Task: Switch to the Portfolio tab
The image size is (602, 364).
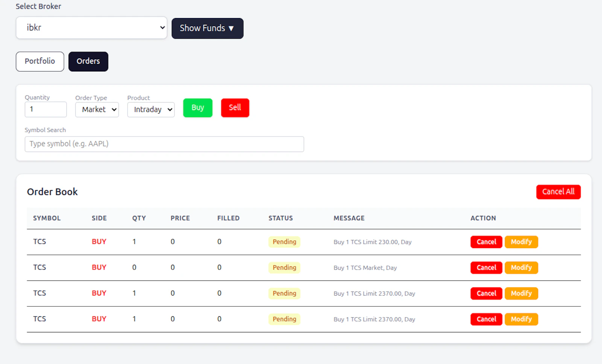Action: [40, 61]
